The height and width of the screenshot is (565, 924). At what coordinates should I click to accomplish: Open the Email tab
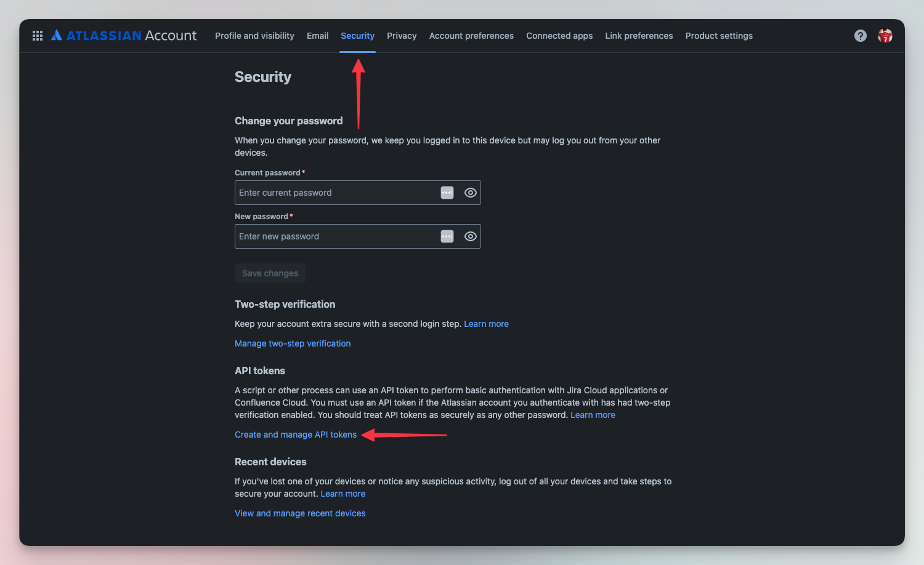click(317, 36)
